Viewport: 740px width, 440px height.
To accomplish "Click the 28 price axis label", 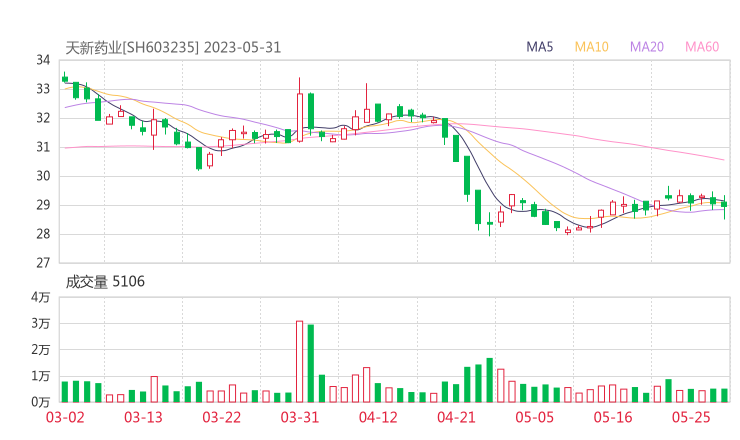I will tap(43, 234).
